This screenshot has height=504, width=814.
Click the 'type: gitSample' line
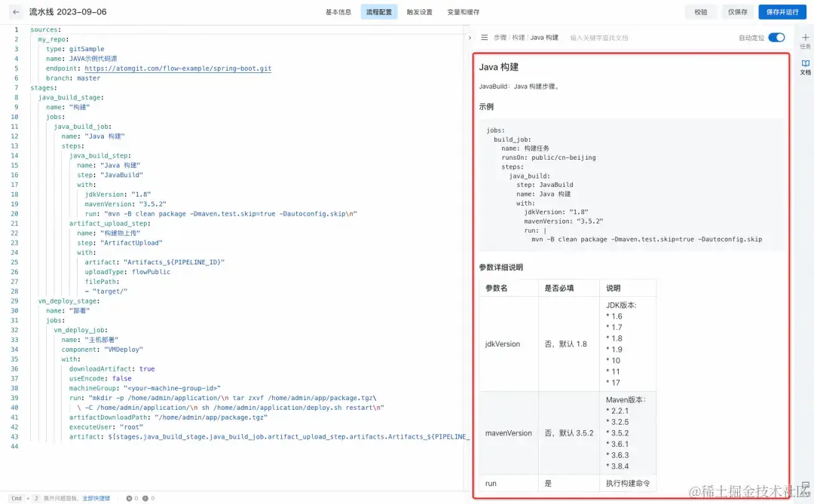point(75,49)
